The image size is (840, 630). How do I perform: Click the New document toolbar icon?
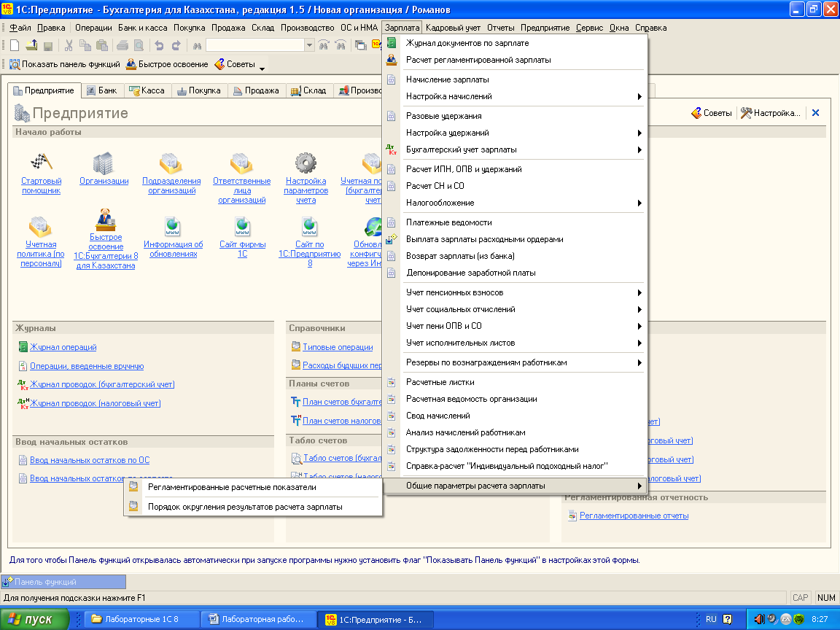(15, 46)
